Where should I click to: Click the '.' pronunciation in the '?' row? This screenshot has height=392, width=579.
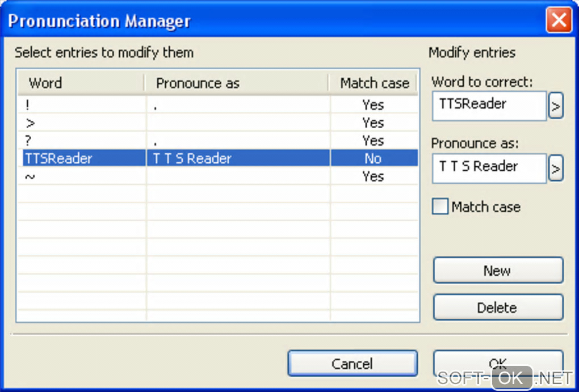(156, 144)
